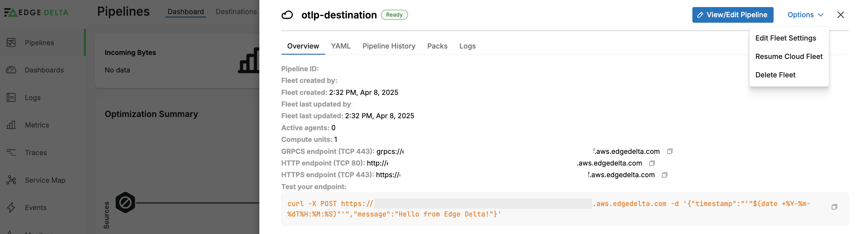Click the 'Test your endpoint:' label
The image size is (868, 234).
[x=314, y=187]
